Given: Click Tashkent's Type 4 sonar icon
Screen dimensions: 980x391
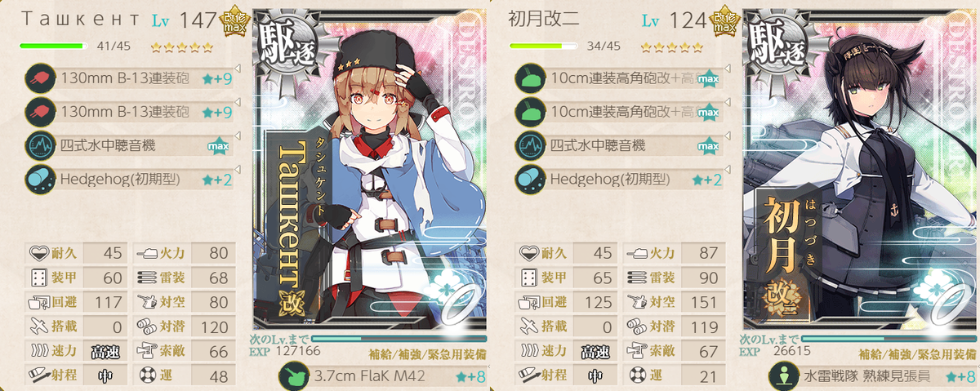Looking at the screenshot, I should click(38, 145).
